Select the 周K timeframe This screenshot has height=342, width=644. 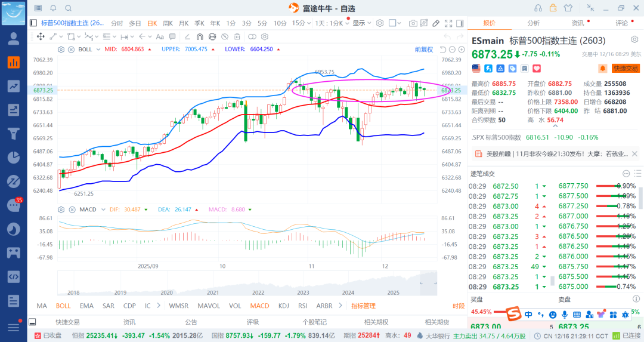(x=168, y=23)
